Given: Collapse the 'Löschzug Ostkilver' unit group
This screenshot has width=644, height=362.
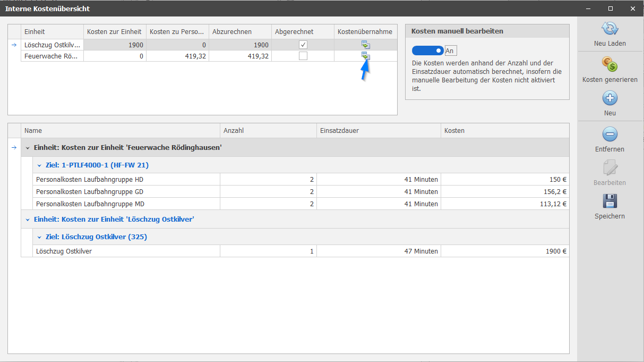Looking at the screenshot, I should point(28,219).
